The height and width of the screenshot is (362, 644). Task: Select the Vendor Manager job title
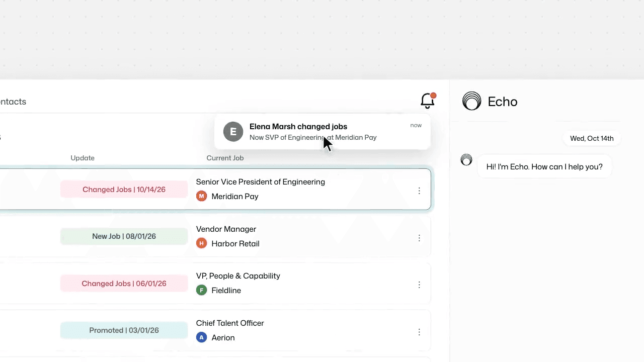coord(226,229)
